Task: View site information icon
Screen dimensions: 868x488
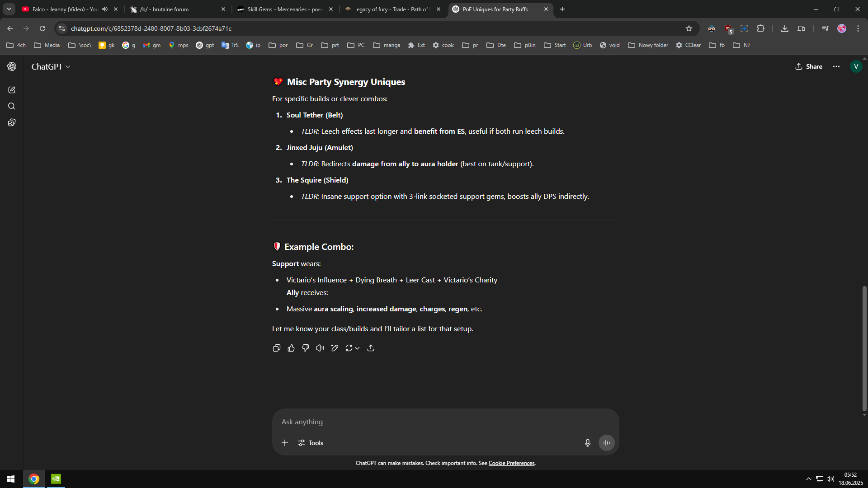Action: (62, 28)
